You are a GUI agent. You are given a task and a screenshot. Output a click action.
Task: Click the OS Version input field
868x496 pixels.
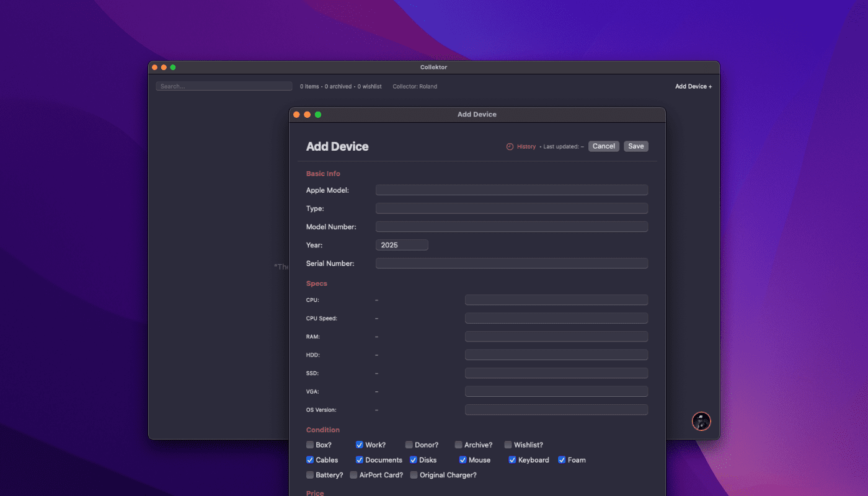pyautogui.click(x=556, y=410)
